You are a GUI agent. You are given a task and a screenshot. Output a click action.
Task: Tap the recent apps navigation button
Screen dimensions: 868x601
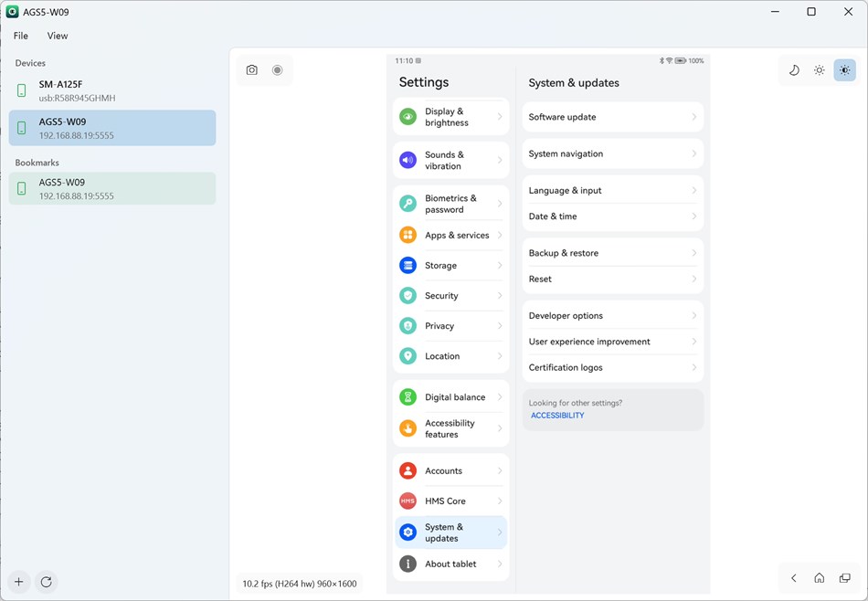pyautogui.click(x=845, y=578)
